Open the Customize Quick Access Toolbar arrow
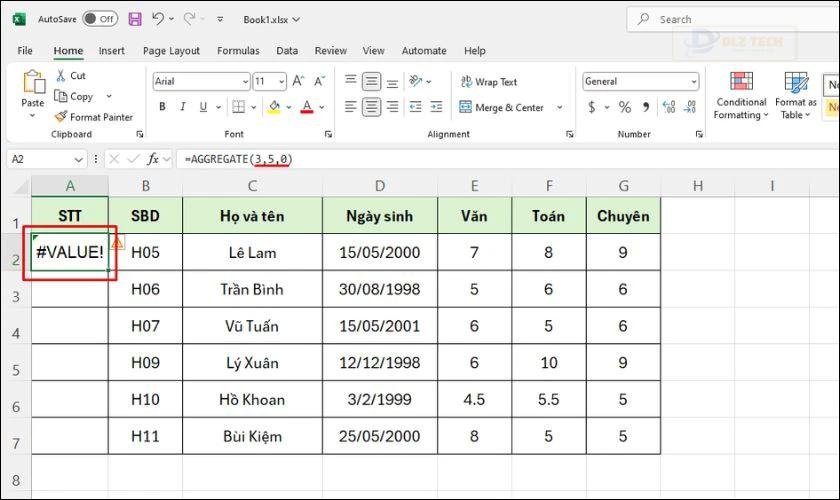This screenshot has width=840, height=500. 220,19
